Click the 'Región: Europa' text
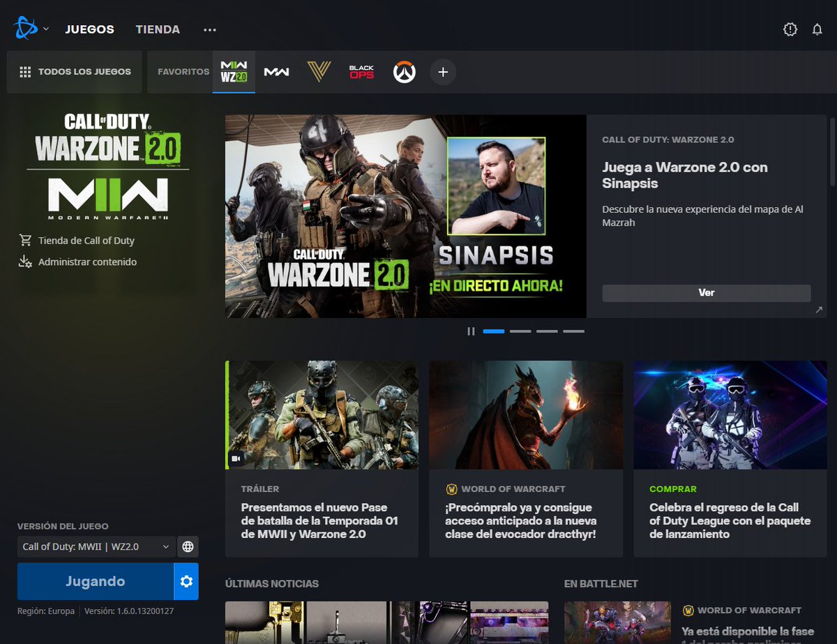The image size is (837, 644). (46, 611)
